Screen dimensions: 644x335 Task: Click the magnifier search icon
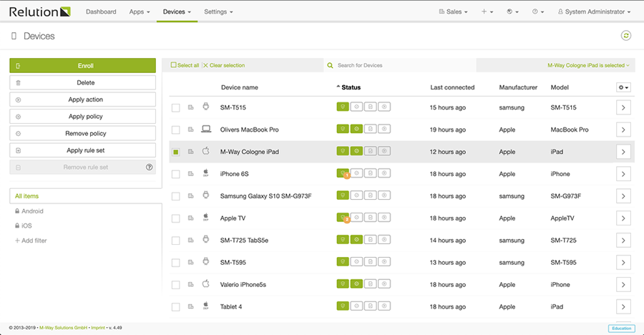[x=330, y=65]
